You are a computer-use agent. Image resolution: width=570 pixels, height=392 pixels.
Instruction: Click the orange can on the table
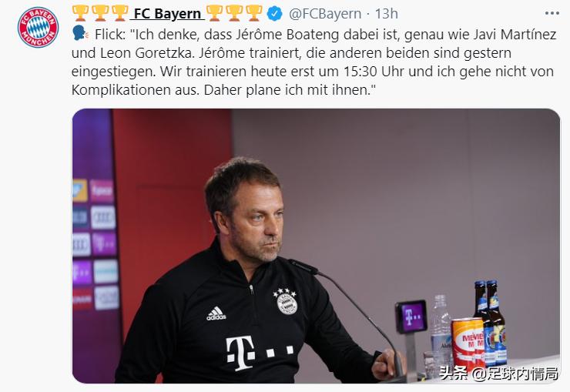(x=468, y=343)
